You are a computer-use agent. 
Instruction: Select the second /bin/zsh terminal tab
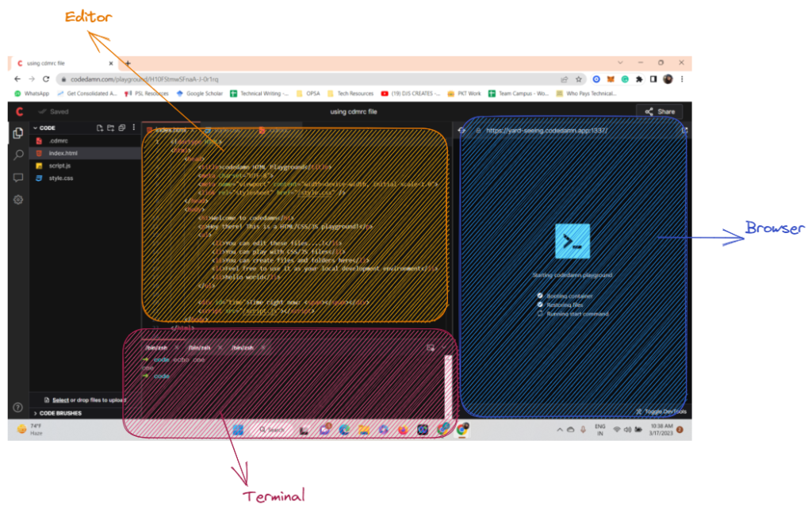pyautogui.click(x=199, y=348)
